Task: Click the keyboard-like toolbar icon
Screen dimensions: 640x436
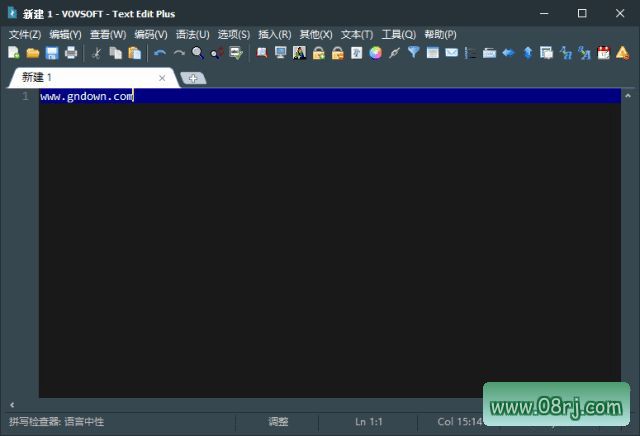Action: [x=489, y=53]
